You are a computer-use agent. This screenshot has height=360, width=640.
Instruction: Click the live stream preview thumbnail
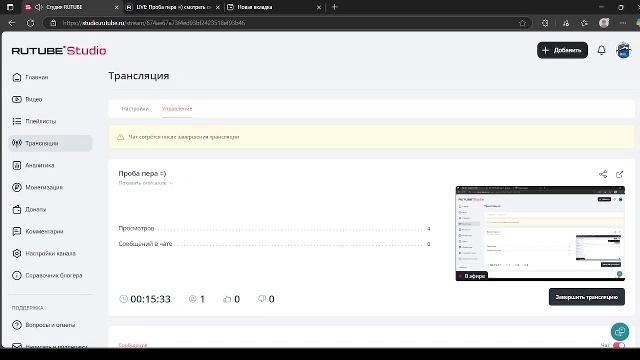[x=540, y=233]
